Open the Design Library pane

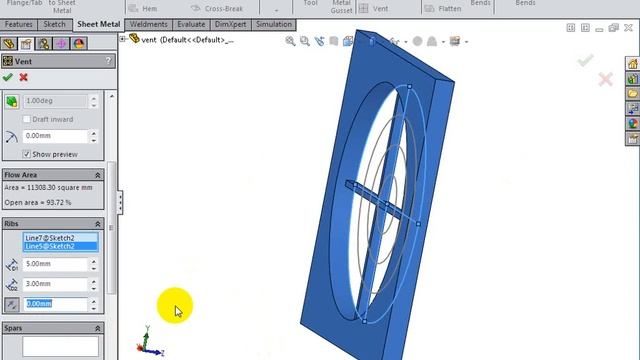(x=633, y=79)
